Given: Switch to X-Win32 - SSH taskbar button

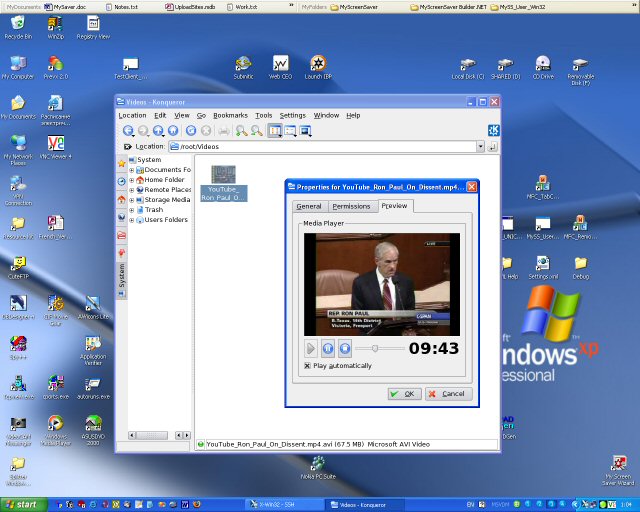Looking at the screenshot, I should pyautogui.click(x=284, y=505).
